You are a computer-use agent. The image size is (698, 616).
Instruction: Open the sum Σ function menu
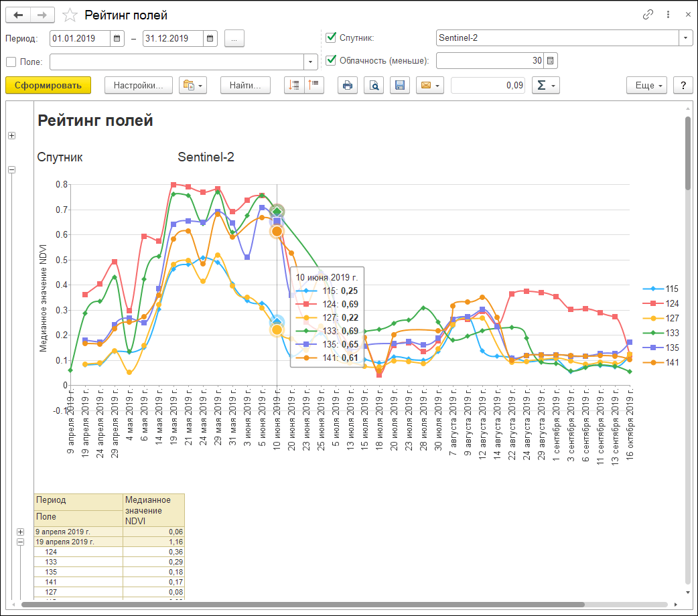545,86
